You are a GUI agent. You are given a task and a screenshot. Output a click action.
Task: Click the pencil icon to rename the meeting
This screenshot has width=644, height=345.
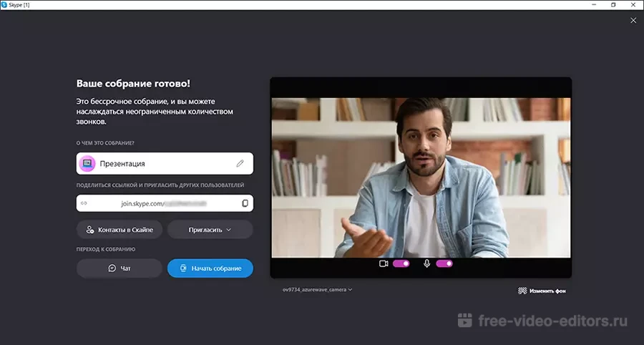coord(240,164)
